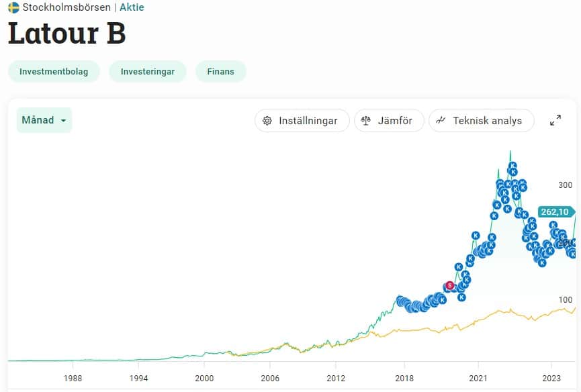This screenshot has height=392, width=581.
Task: Select the Finans tag
Action: pos(220,71)
